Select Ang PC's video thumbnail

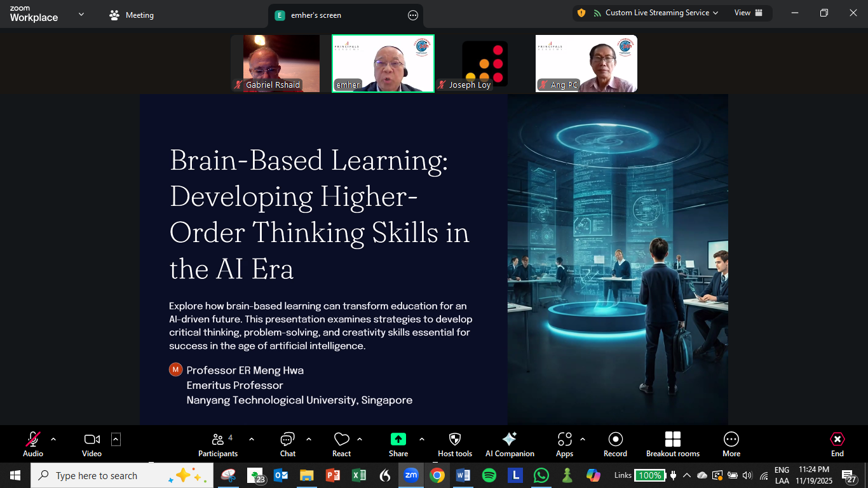click(586, 64)
